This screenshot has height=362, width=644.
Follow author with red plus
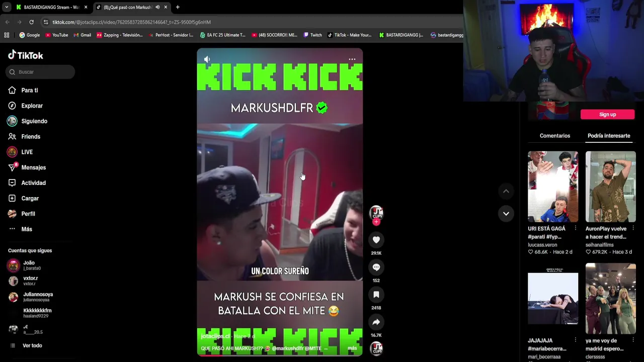376,222
